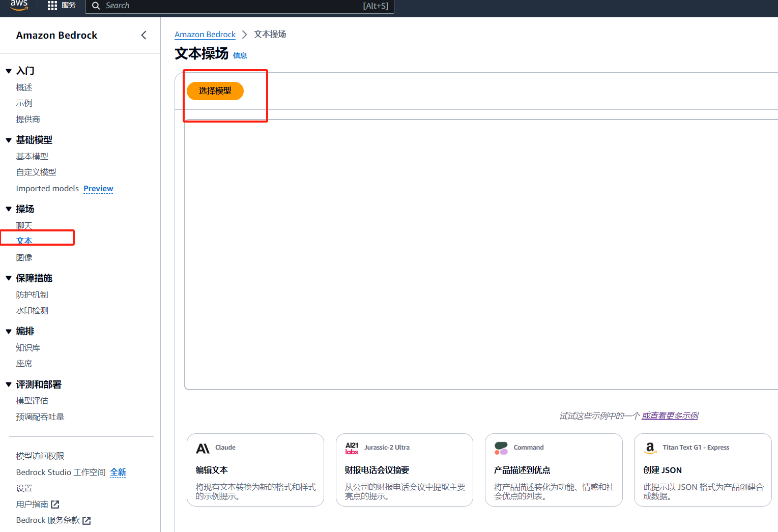Collapse the 编排 section
Viewport: 778px width, 532px height.
click(9, 332)
